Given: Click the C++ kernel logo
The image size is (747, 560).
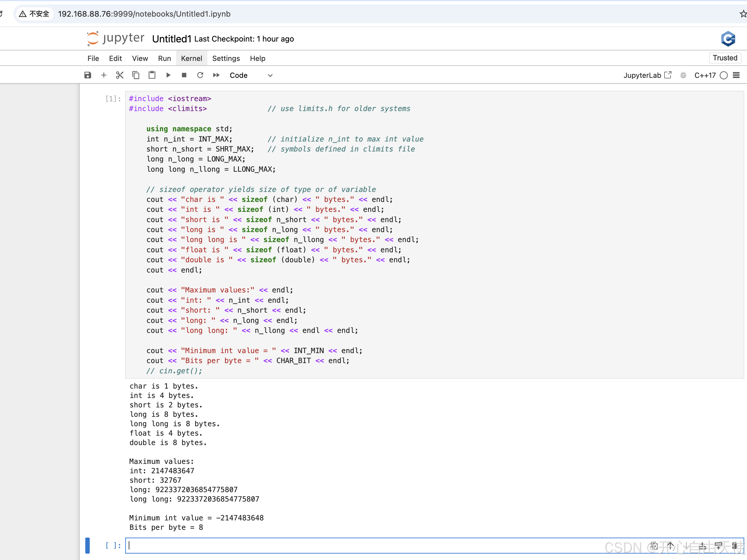Looking at the screenshot, I should coord(728,39).
